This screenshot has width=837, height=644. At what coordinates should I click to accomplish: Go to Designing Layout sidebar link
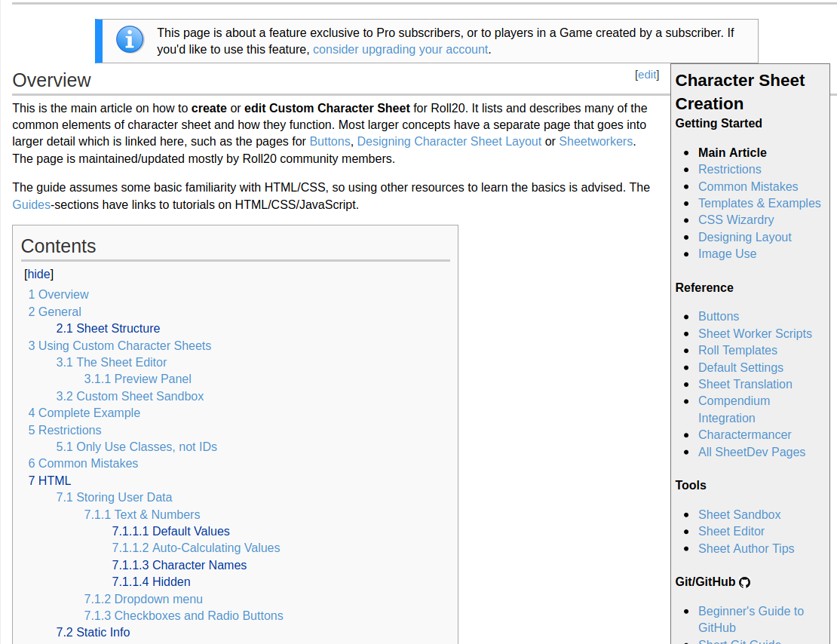tap(745, 237)
